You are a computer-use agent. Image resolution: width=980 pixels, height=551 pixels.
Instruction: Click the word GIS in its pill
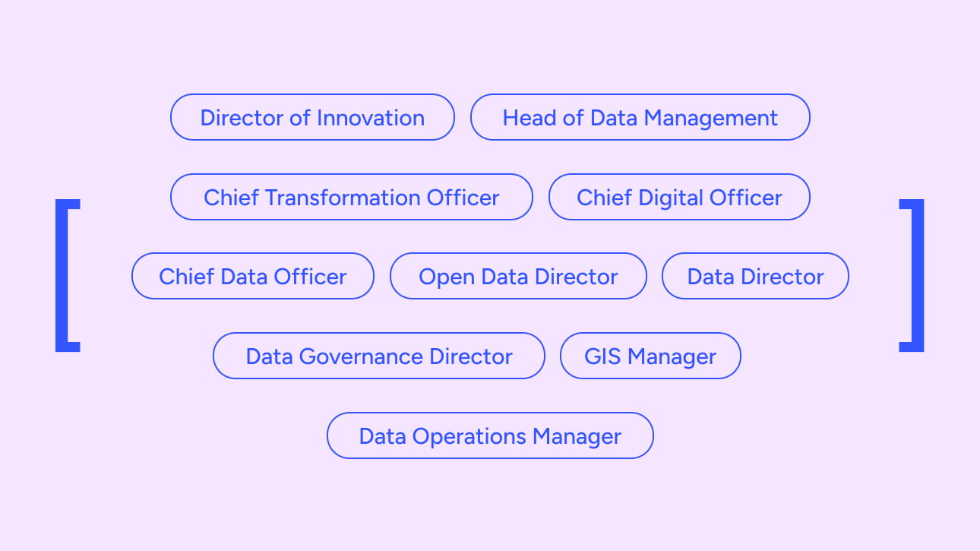point(603,356)
